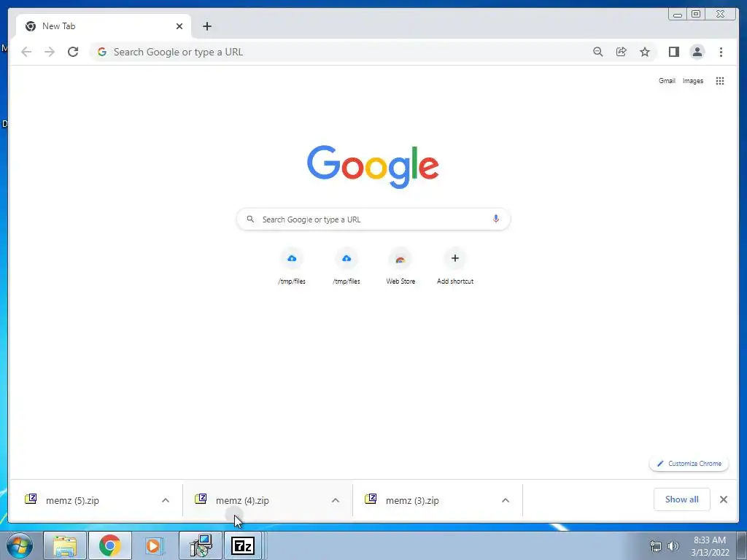Share this page via the share icon

(622, 52)
